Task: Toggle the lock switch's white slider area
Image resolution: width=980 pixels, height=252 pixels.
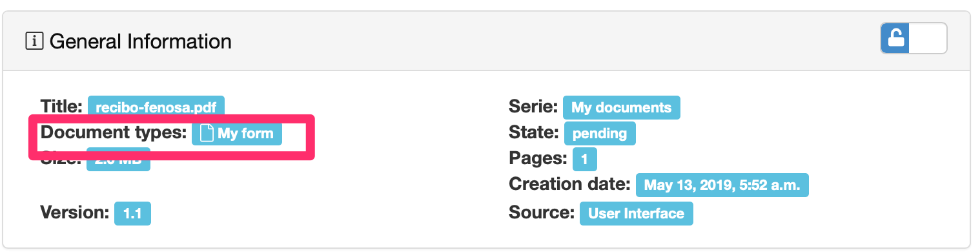Action: [928, 38]
